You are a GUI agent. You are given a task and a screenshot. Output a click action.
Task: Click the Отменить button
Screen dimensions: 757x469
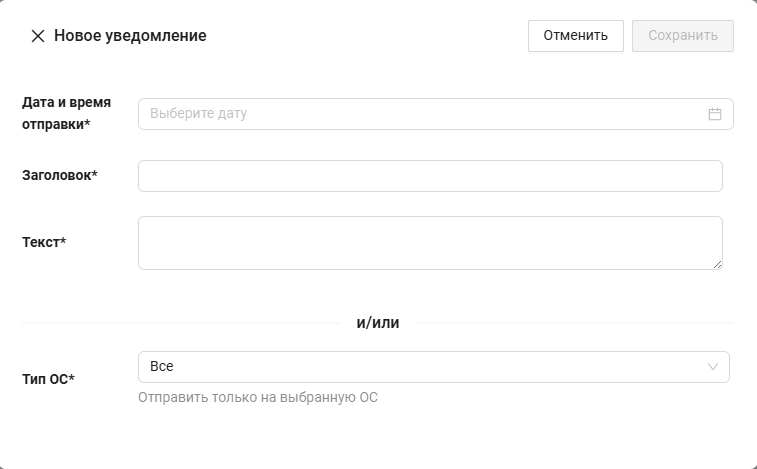(x=575, y=36)
